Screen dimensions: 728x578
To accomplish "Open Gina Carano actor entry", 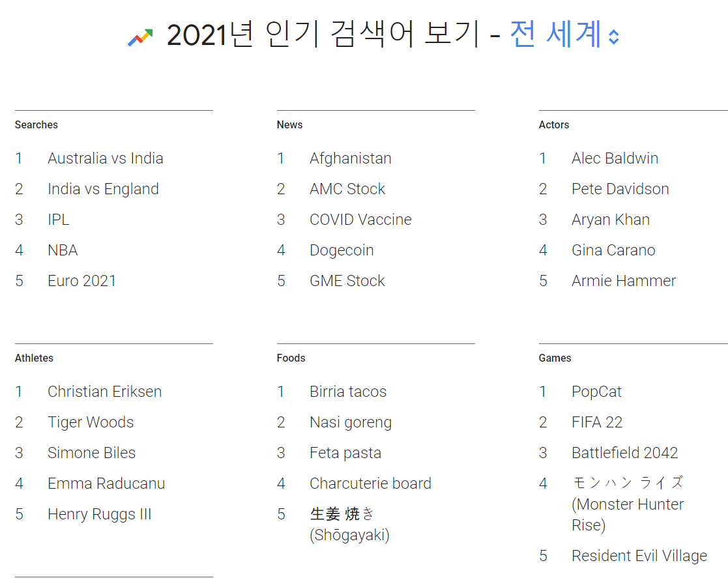I will point(613,250).
